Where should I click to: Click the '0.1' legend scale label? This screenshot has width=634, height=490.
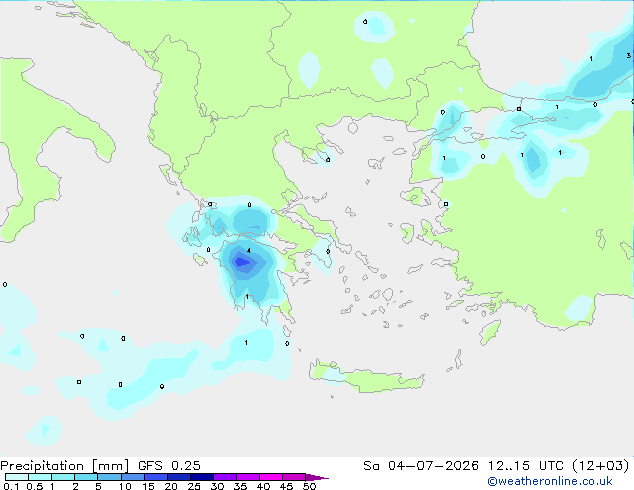pos(11,486)
